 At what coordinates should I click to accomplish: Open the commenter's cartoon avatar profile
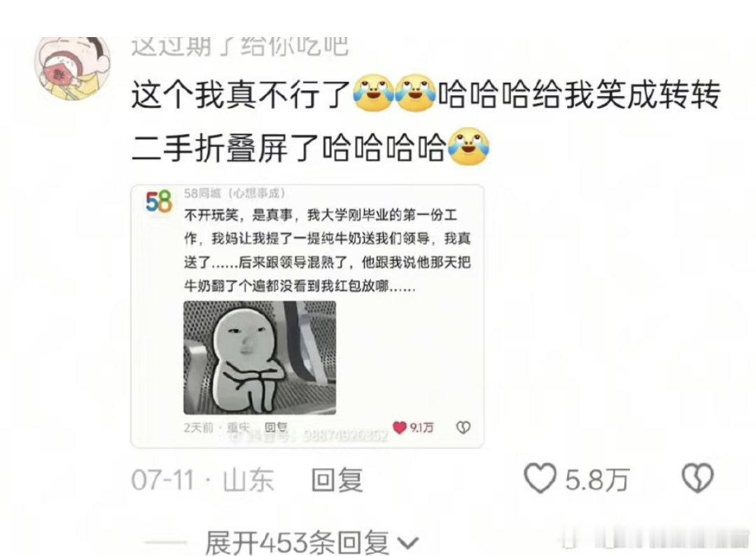tap(72, 67)
